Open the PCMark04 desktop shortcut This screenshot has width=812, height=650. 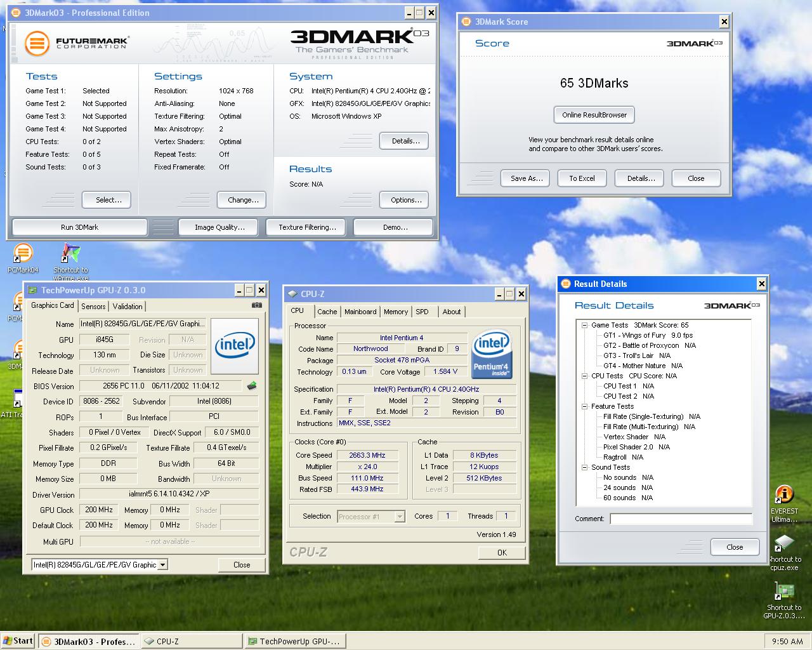pyautogui.click(x=23, y=257)
